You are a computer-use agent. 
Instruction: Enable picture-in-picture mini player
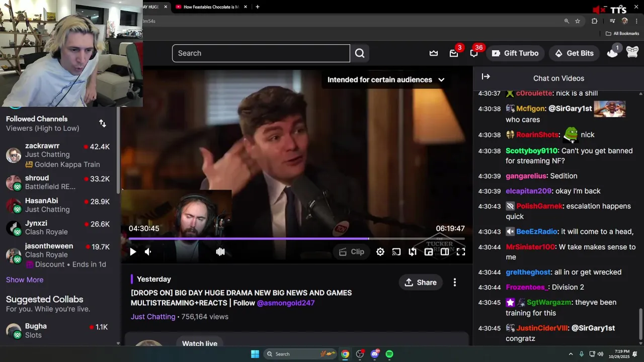pyautogui.click(x=429, y=252)
